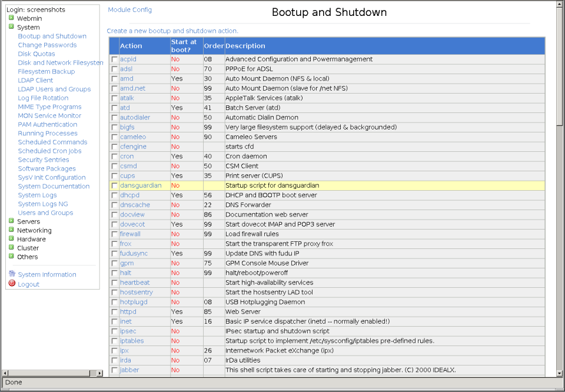
Task: Select the dansguardian row checkbox
Action: pyautogui.click(x=114, y=185)
